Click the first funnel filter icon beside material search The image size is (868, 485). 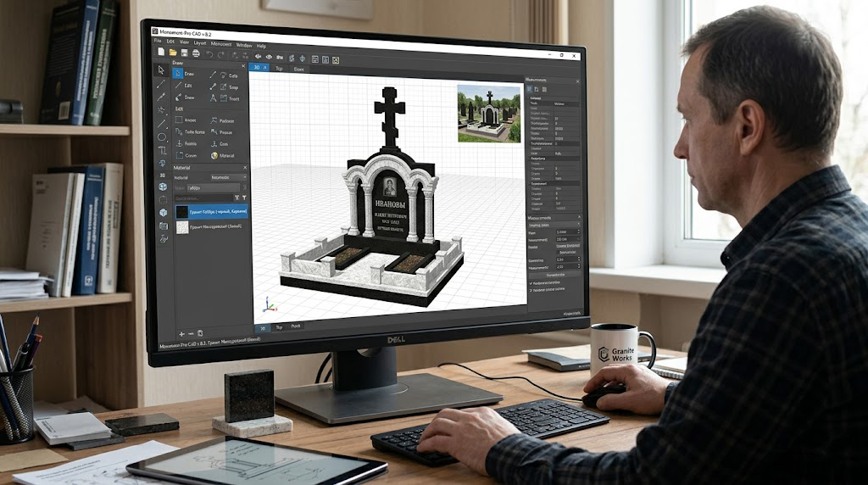[x=237, y=198]
